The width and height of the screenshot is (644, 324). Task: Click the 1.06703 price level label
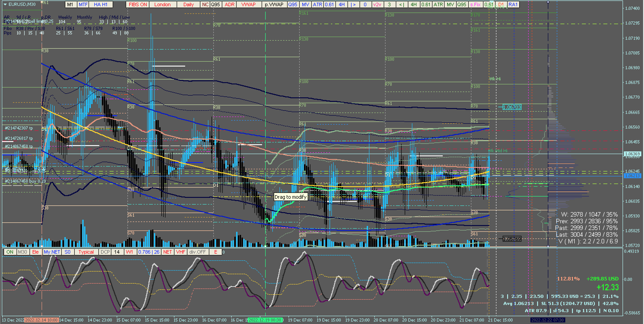click(512, 107)
